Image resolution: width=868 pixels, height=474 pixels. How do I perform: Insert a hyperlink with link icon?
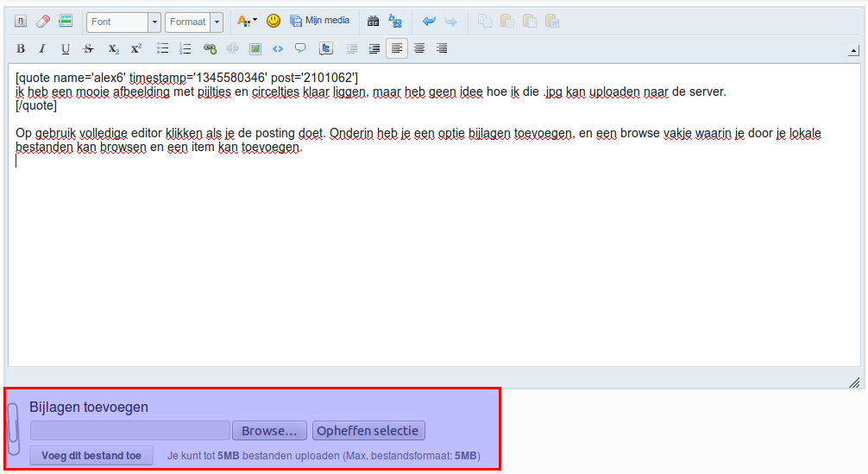pos(210,48)
